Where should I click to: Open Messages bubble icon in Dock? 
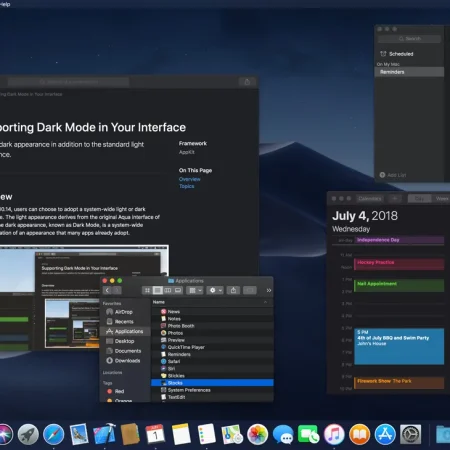[x=283, y=435]
